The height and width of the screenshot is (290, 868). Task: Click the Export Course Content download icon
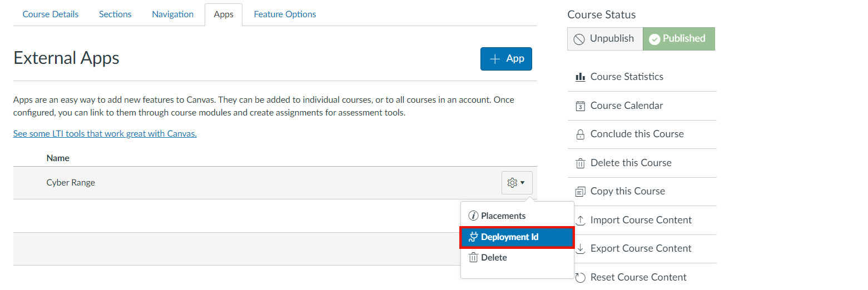tap(580, 249)
